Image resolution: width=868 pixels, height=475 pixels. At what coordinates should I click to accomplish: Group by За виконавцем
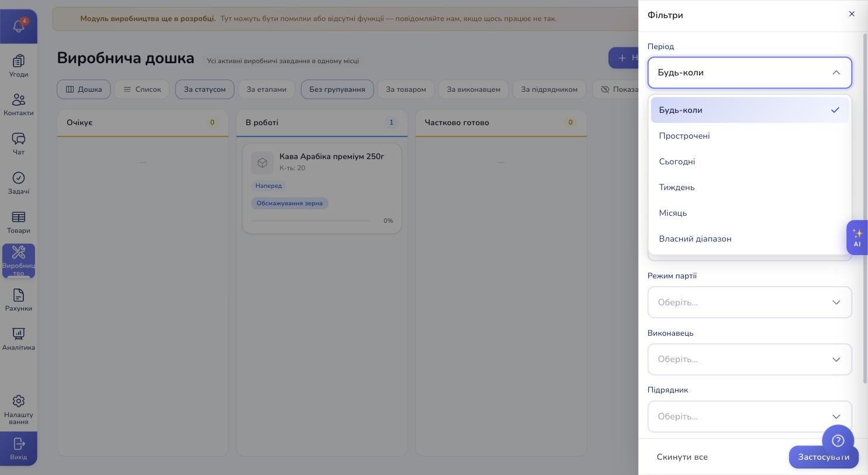[x=473, y=90]
